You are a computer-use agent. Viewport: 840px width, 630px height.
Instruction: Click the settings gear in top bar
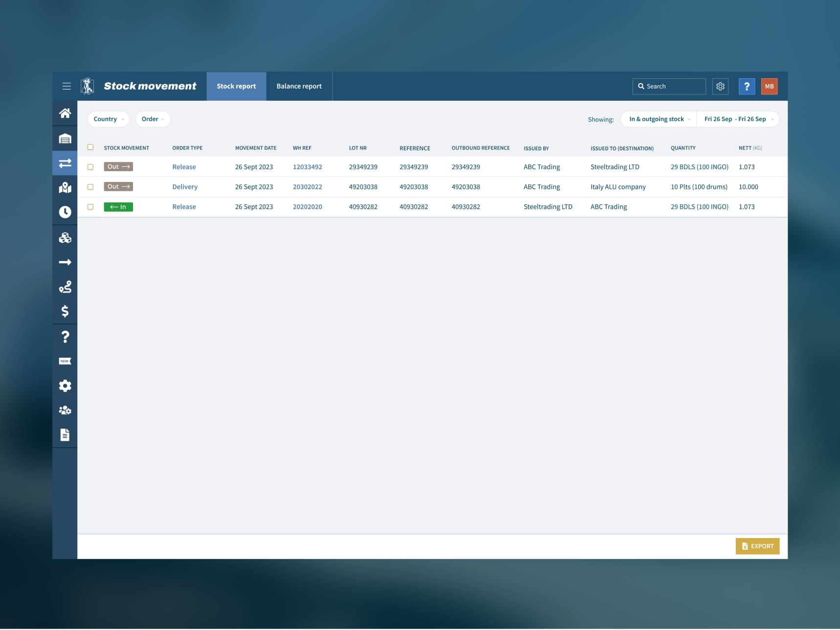[x=720, y=87]
